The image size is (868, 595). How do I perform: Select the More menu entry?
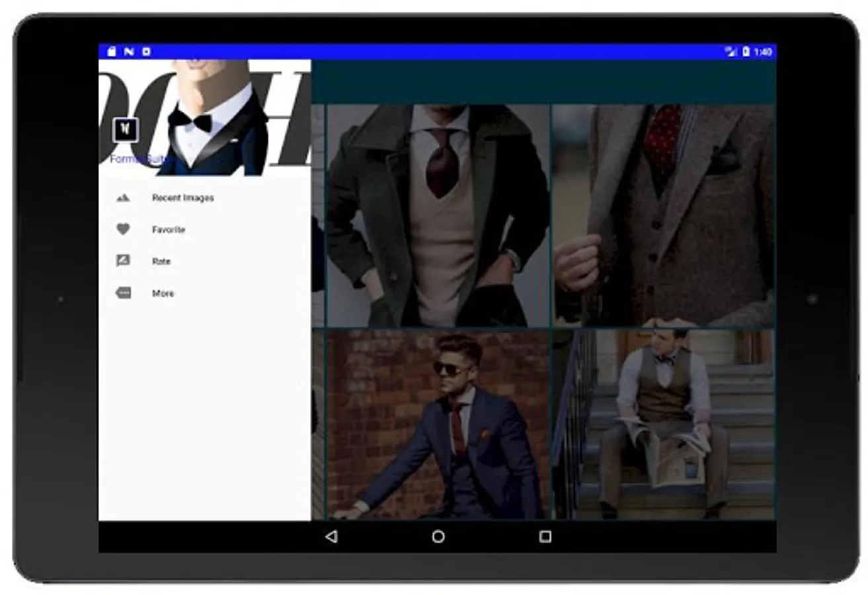205,293
